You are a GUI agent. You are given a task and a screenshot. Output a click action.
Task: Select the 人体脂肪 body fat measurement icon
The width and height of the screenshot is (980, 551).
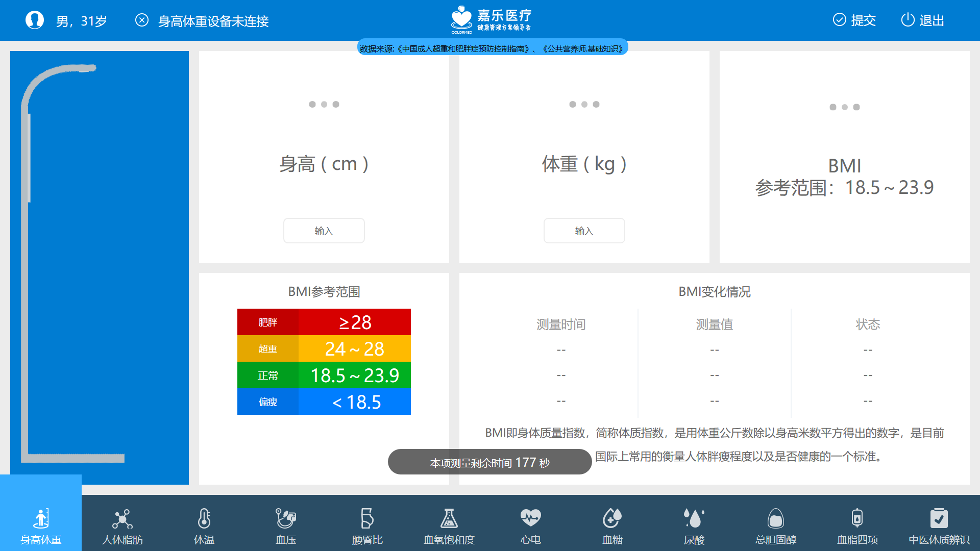[122, 523]
